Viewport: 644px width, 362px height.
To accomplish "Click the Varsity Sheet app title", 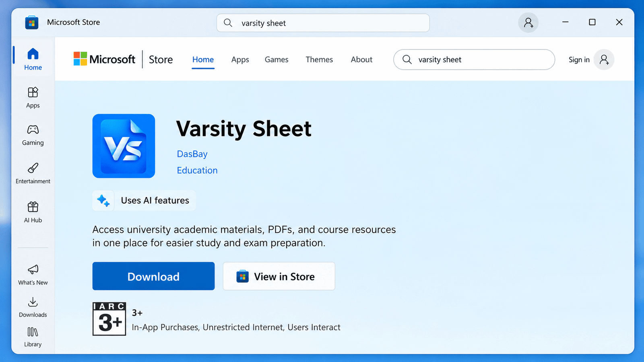I will coord(244,129).
